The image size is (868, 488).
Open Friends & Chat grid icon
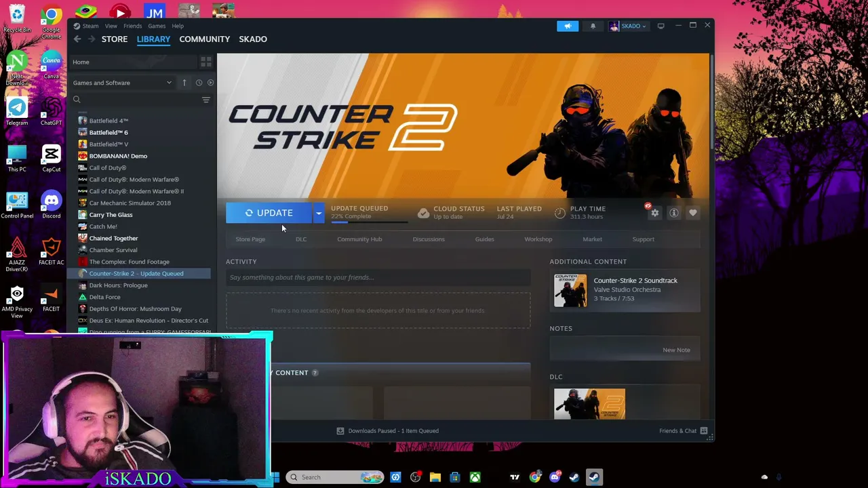click(704, 431)
